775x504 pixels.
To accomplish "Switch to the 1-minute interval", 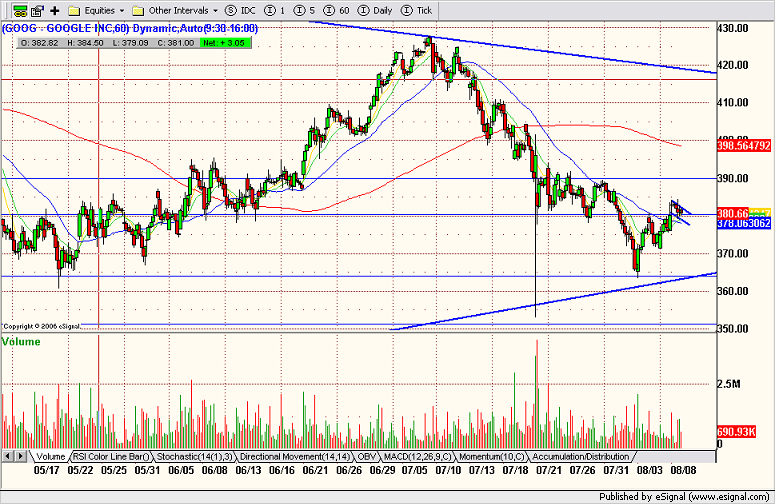I will 274,10.
